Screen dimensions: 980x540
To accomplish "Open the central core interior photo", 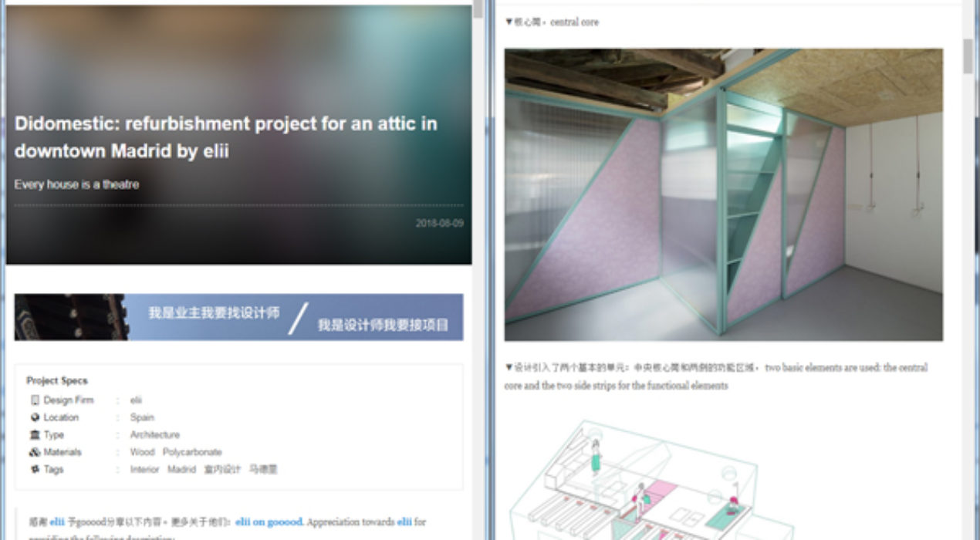I will [x=723, y=194].
